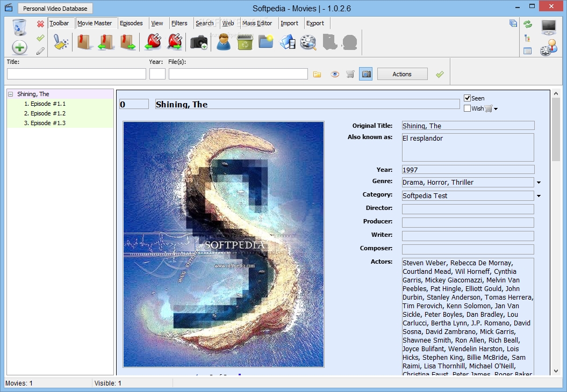Open the Movie Master tab
This screenshot has height=392, width=567.
pos(95,23)
